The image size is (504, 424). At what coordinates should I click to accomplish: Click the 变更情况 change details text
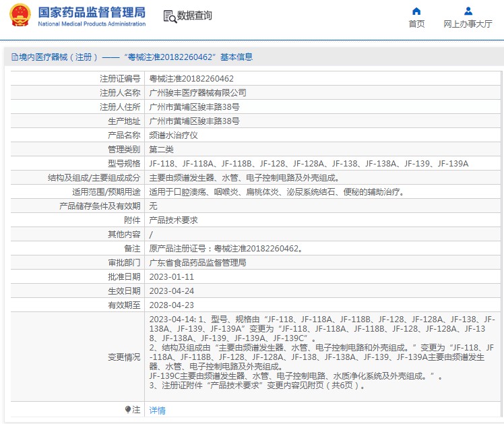[322, 353]
